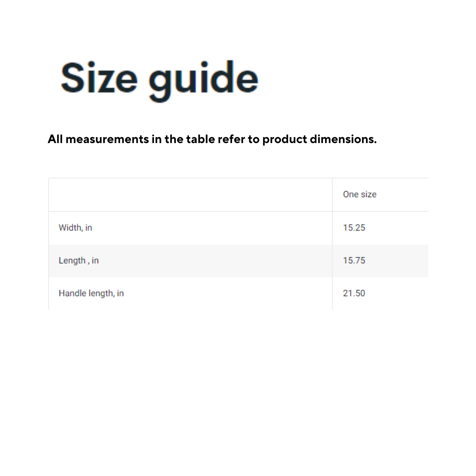The image size is (476, 476).
Task: Click the width value 15.25
Action: point(354,228)
